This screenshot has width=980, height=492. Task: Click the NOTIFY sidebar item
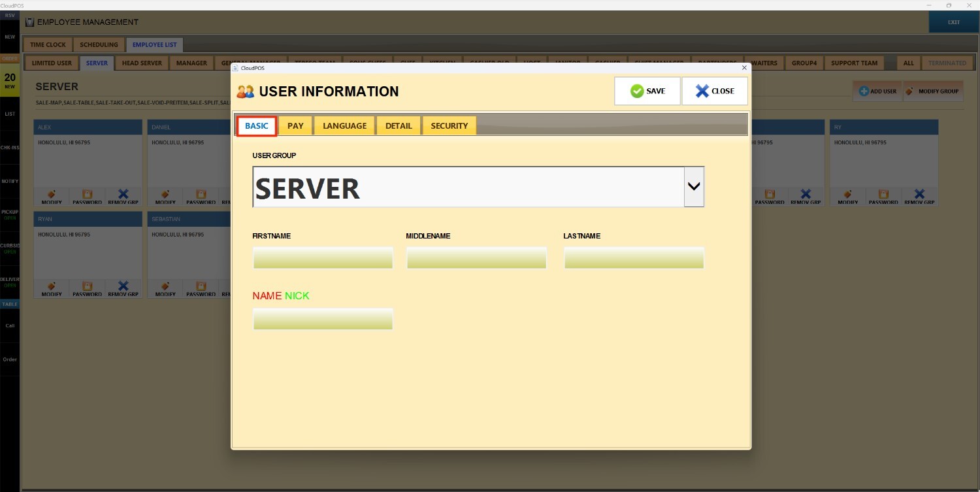coord(10,181)
